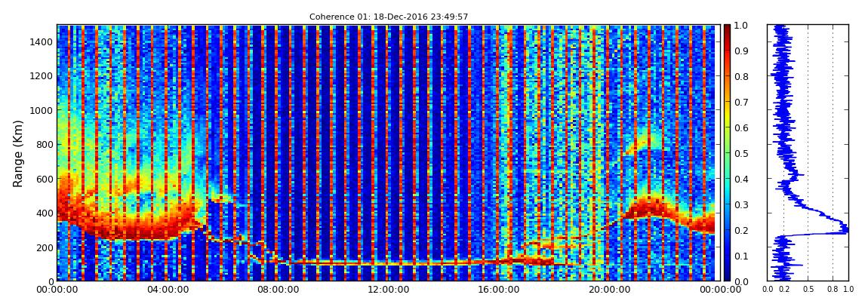Viewport: 868px width, 307px height.
Task: Click the 200 range tick label
Action: click(x=45, y=247)
